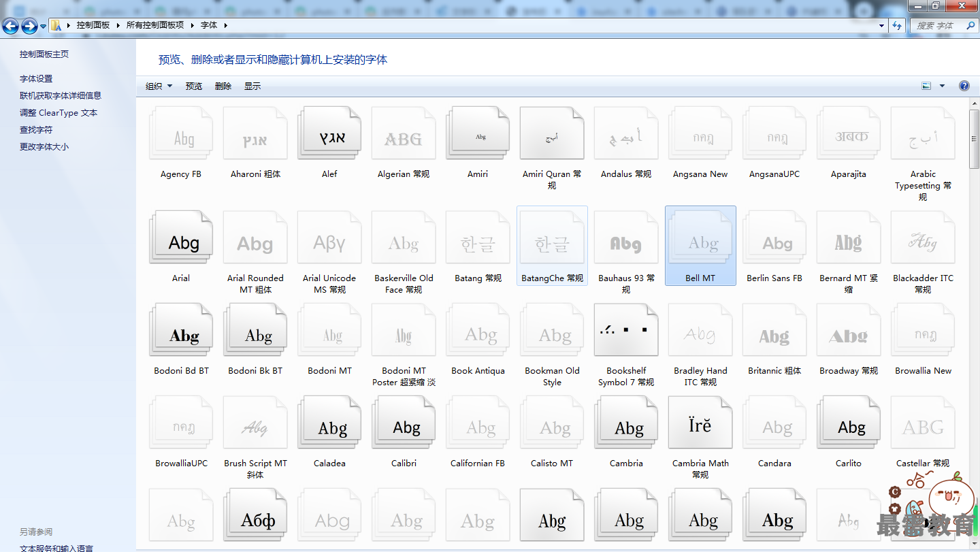
Task: Open 调整 ClearType 文本 link
Action: click(x=59, y=113)
